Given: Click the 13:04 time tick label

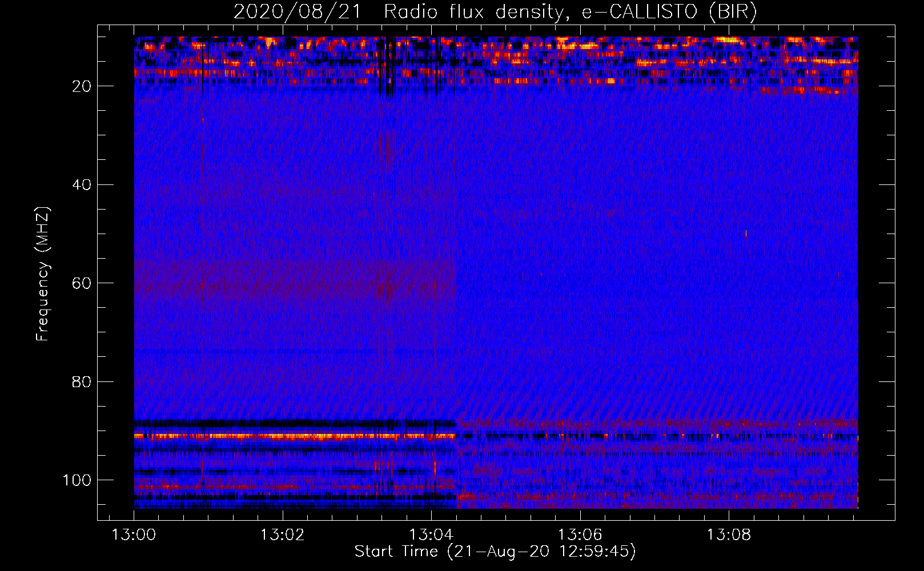Looking at the screenshot, I should [431, 535].
